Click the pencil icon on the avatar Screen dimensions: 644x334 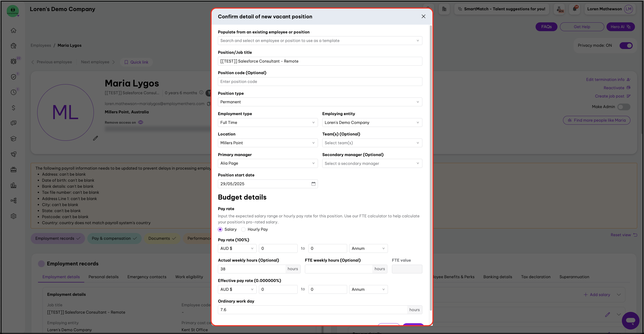click(96, 138)
